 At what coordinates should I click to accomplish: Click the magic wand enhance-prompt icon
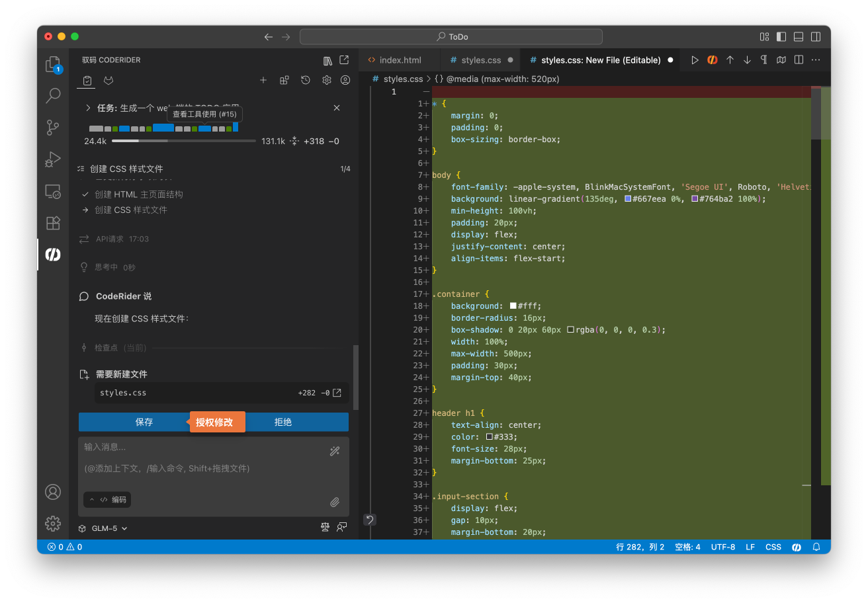pyautogui.click(x=335, y=451)
